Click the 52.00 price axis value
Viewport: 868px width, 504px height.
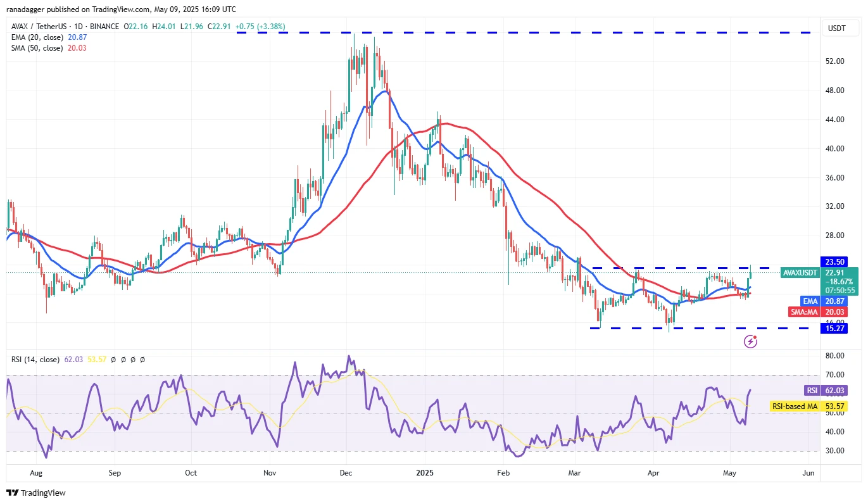[835, 61]
